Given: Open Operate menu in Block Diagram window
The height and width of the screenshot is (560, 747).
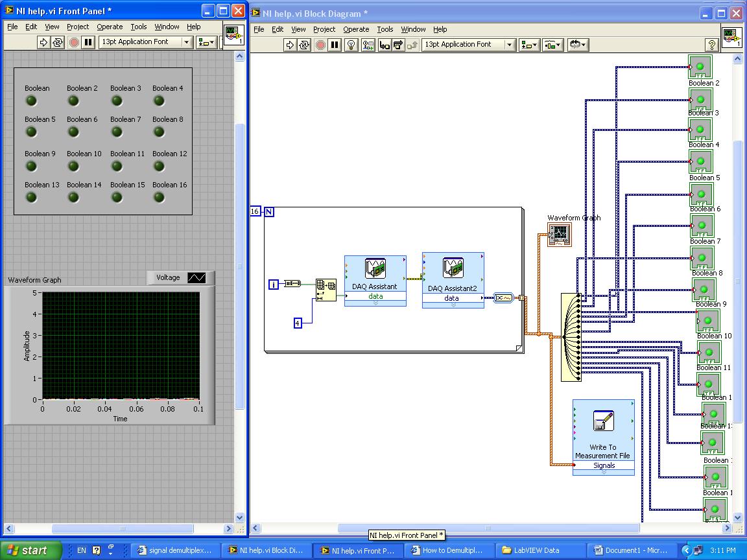Looking at the screenshot, I should point(356,29).
